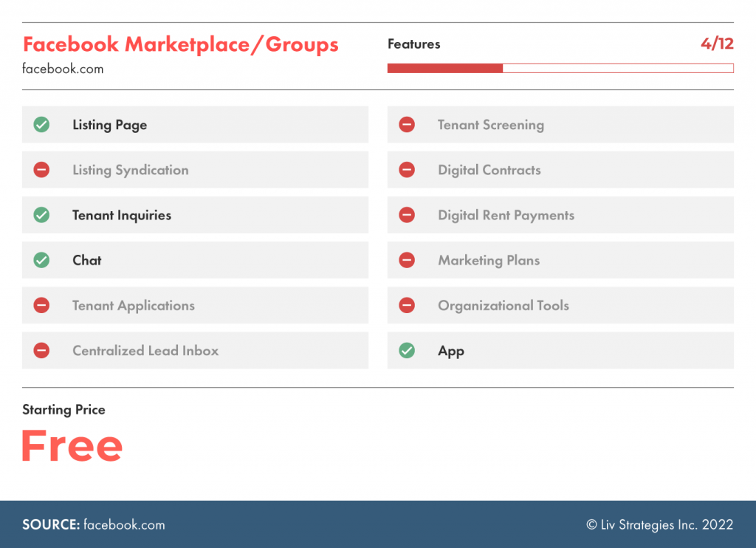Click the red minus icon beside Tenant Screening
This screenshot has height=548, width=756.
407,125
